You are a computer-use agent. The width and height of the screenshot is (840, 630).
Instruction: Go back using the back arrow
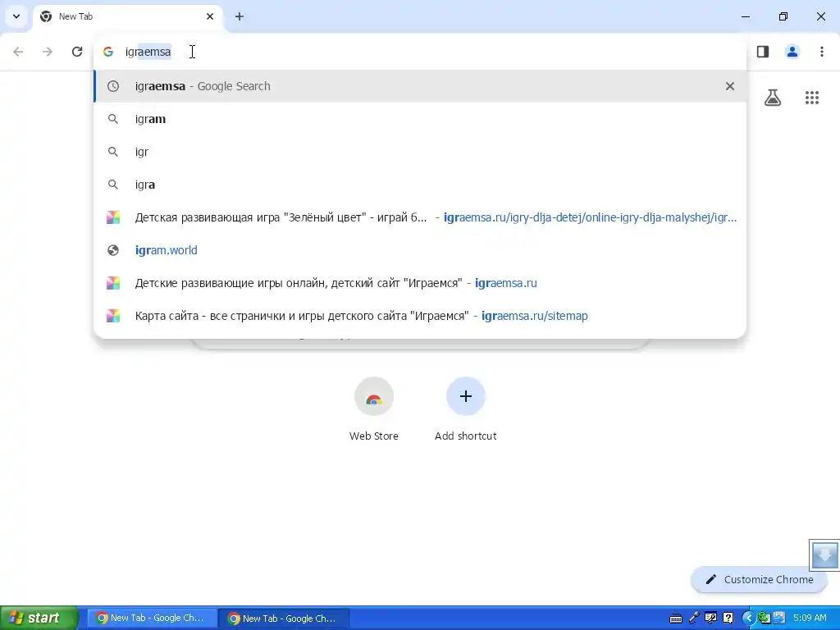(x=18, y=52)
